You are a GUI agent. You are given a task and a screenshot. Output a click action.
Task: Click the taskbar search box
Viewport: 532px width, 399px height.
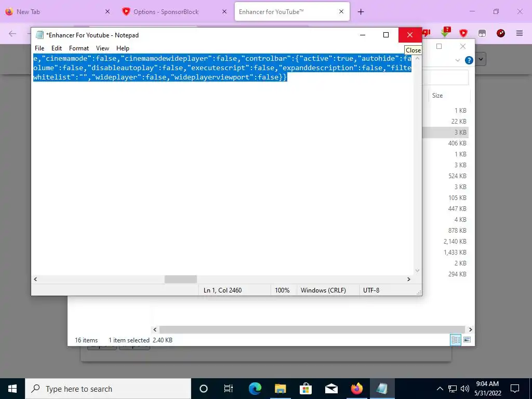pos(108,389)
